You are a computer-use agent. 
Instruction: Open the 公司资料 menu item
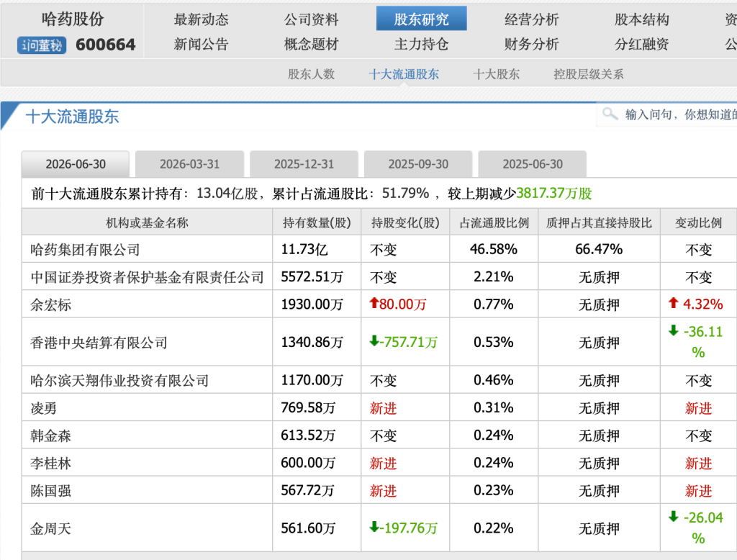click(x=311, y=19)
